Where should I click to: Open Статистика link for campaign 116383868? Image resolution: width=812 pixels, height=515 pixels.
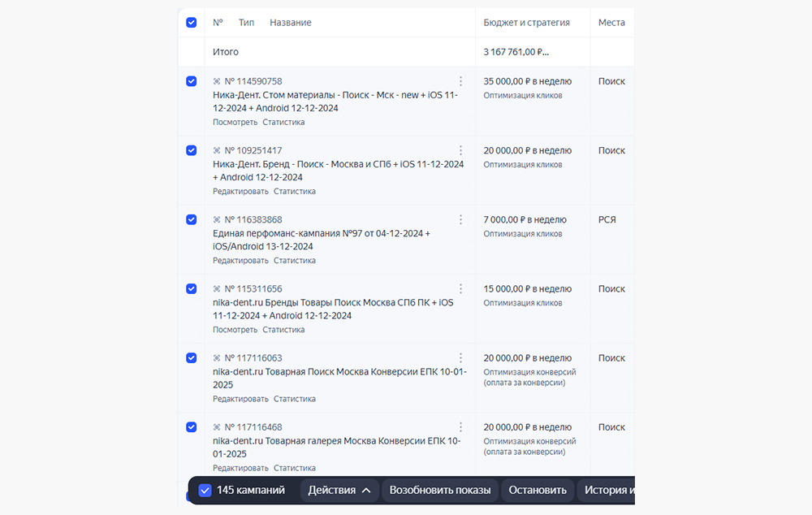pos(294,261)
